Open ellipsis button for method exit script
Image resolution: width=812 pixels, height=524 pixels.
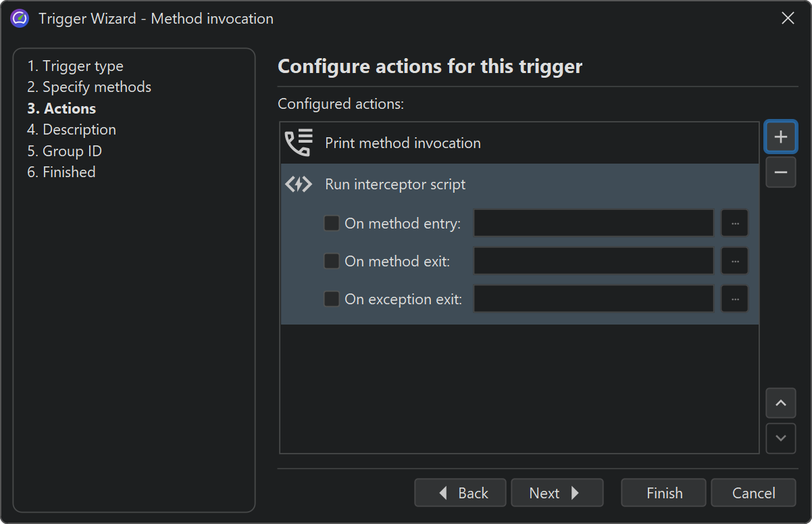(x=734, y=261)
